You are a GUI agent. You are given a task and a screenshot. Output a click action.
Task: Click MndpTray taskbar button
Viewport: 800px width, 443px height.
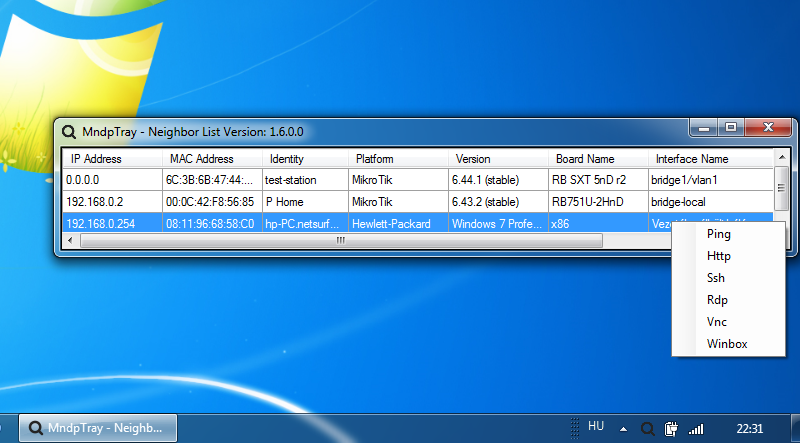click(98, 428)
